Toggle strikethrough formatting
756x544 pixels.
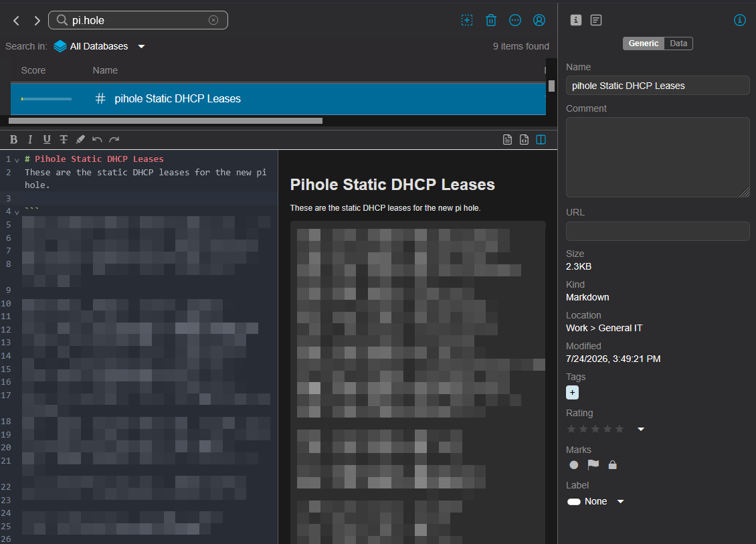coord(64,139)
